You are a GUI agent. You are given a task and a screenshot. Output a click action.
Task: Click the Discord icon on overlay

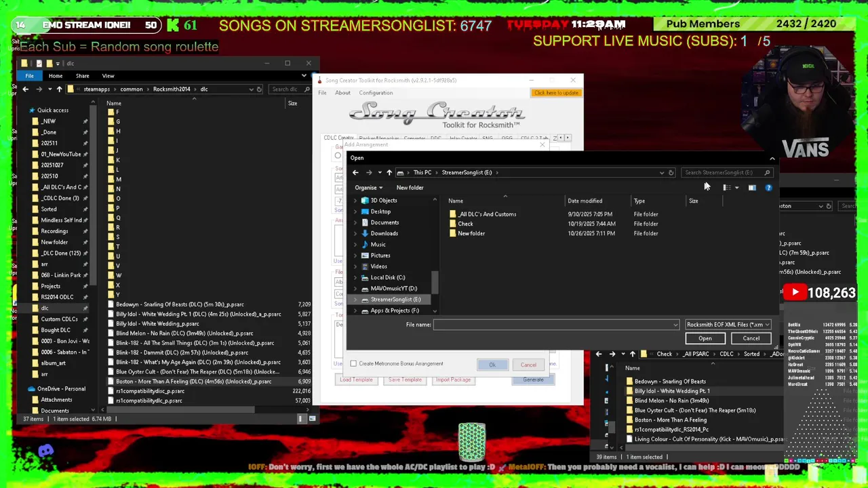coord(45,451)
